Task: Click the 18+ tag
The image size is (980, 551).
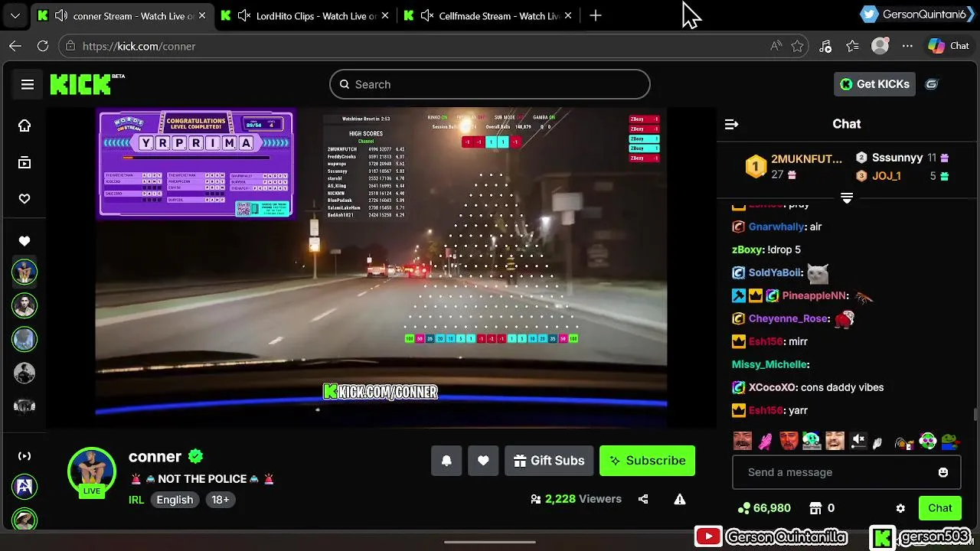Action: pyautogui.click(x=220, y=500)
